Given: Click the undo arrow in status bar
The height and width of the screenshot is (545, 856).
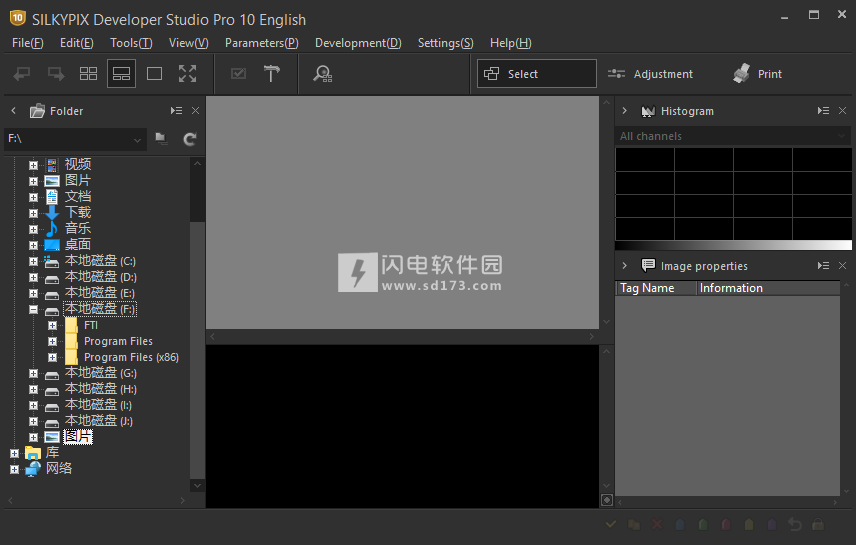Looking at the screenshot, I should [x=795, y=525].
